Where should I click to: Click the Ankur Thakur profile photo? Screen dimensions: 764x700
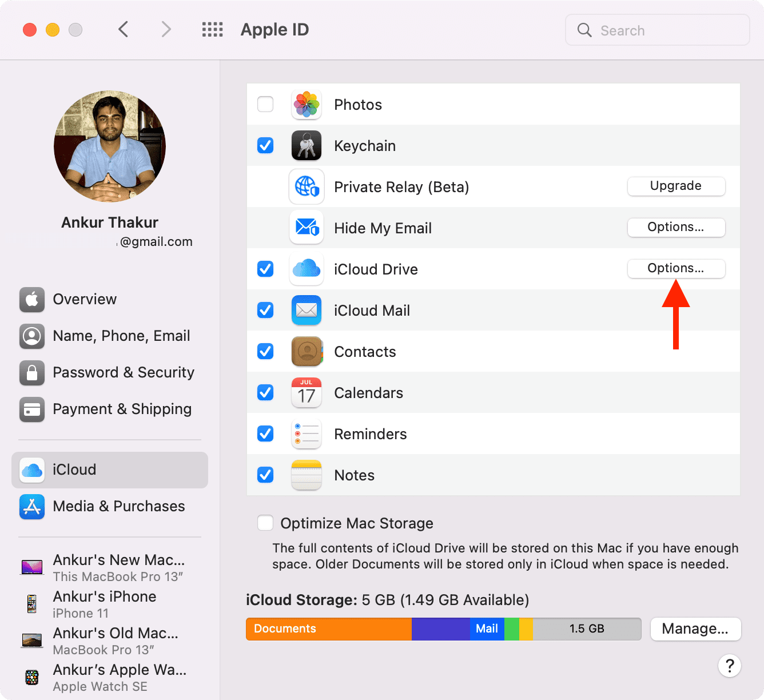[110, 146]
